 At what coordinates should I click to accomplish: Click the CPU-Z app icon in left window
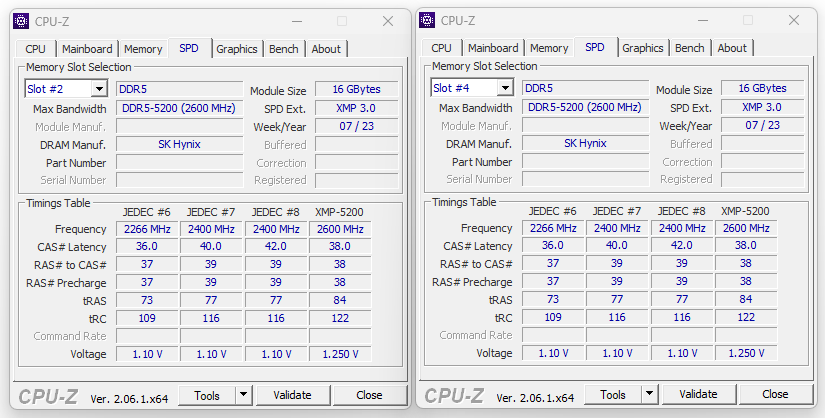[21, 21]
